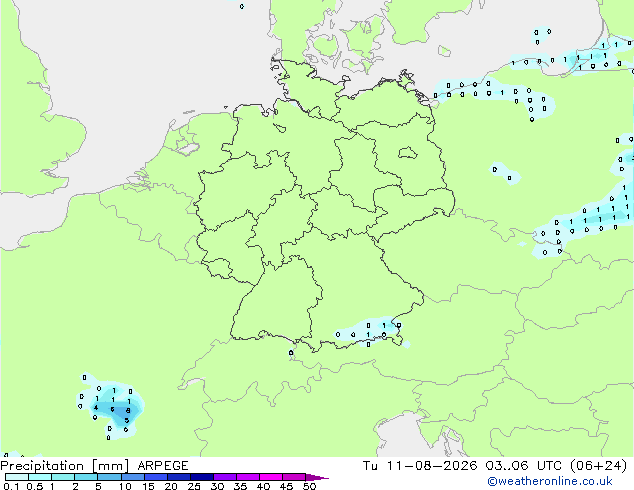Click the '10' legend scale label
This screenshot has width=634, height=490.
(x=125, y=486)
